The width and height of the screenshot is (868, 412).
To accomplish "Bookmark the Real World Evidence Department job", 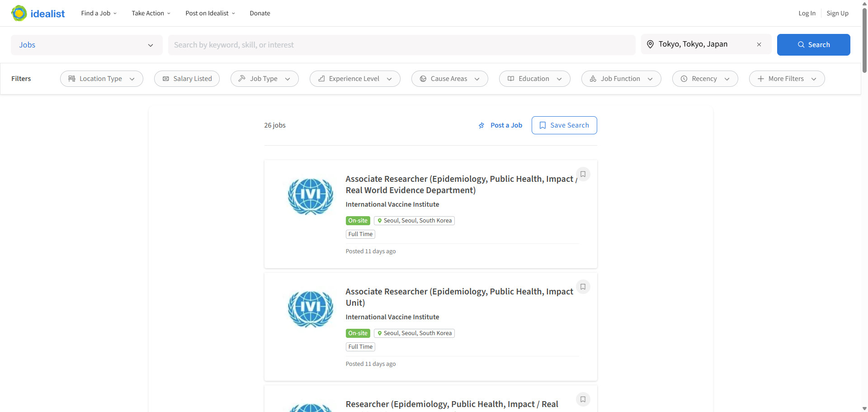I will (583, 174).
